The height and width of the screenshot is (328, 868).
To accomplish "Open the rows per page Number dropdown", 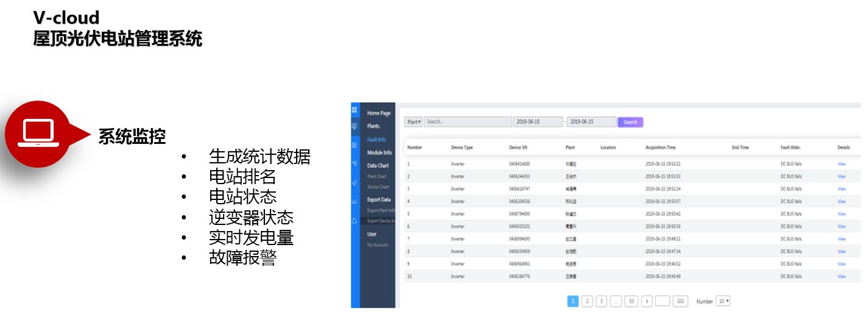I will click(723, 301).
